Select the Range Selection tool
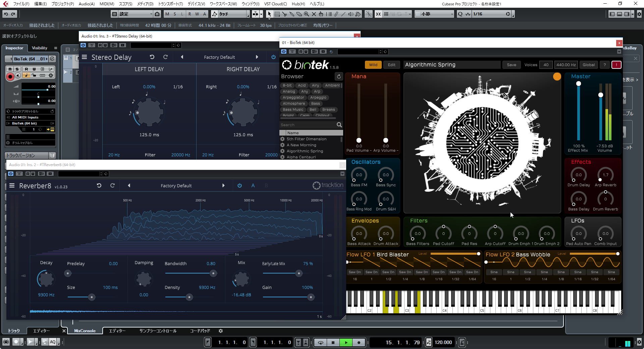The image size is (644, 349). [x=277, y=14]
